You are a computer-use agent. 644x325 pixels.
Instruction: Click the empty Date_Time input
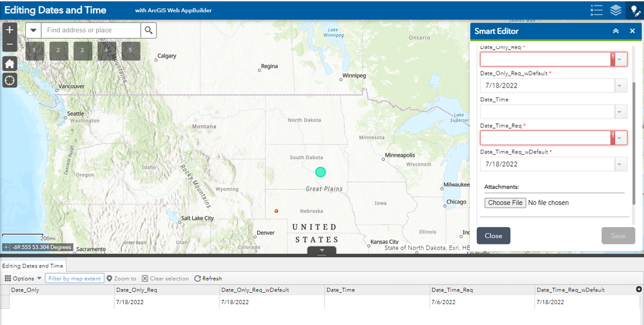[x=547, y=112]
